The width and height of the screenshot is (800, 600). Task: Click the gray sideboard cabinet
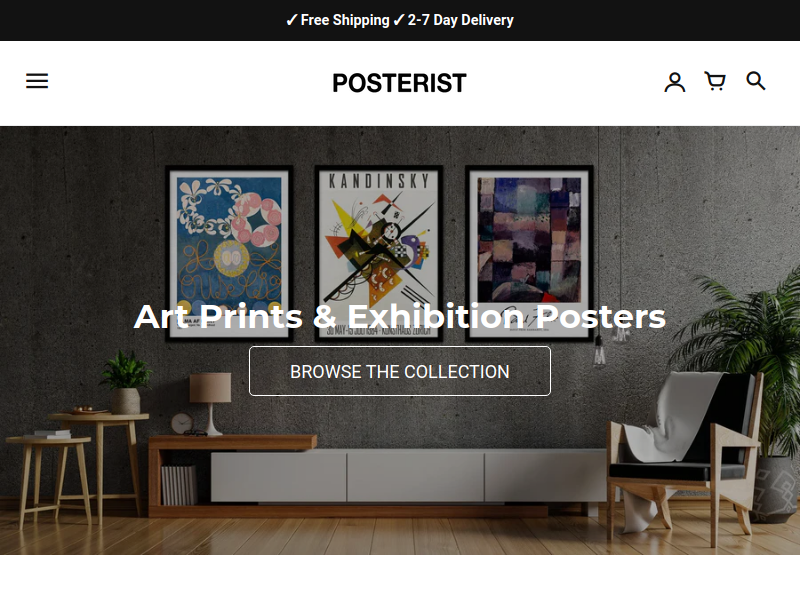pyautogui.click(x=408, y=476)
